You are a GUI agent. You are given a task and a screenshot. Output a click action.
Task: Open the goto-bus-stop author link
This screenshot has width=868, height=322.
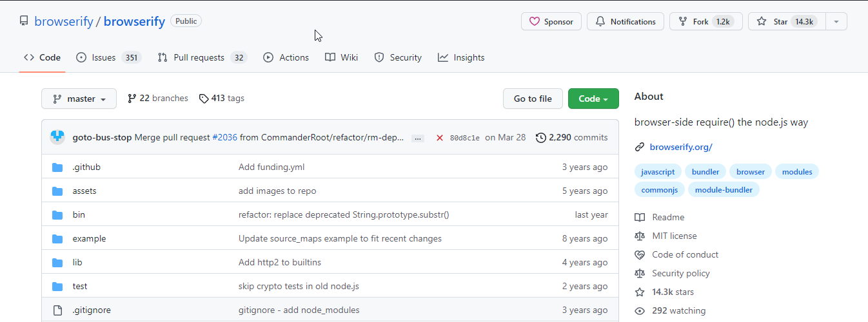click(102, 137)
